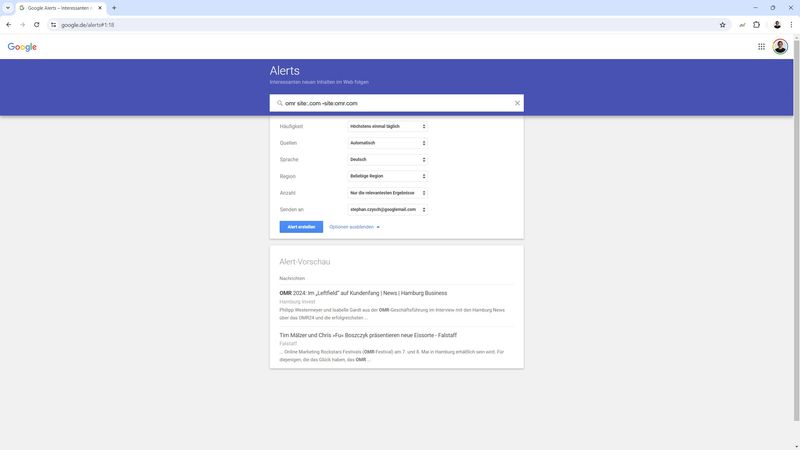The image size is (800, 450).
Task: Bookmark this page with the star icon
Action: point(722,24)
